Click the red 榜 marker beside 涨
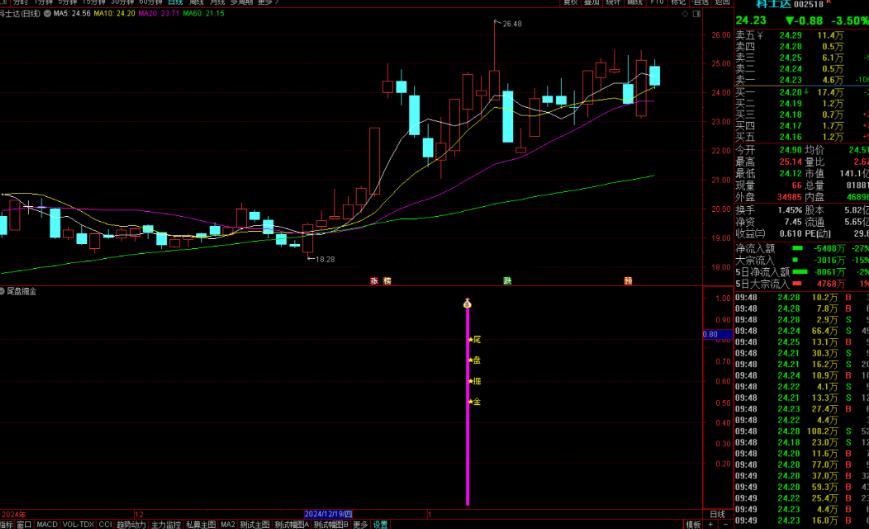Screen dimensions: 869x529 pos(387,281)
